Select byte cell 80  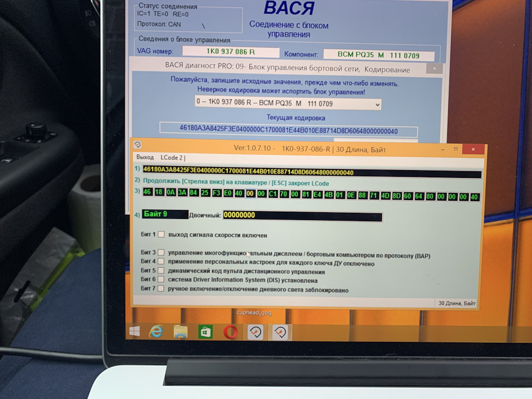pyautogui.click(x=430, y=196)
